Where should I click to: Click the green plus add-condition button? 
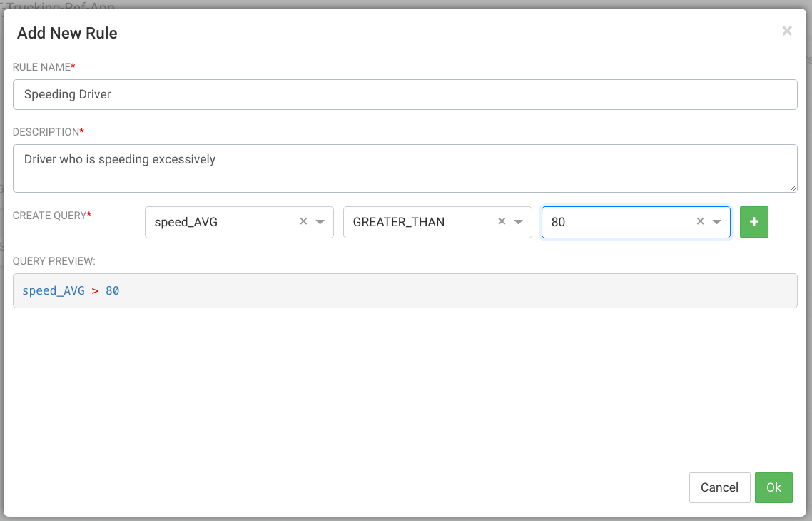click(x=753, y=222)
